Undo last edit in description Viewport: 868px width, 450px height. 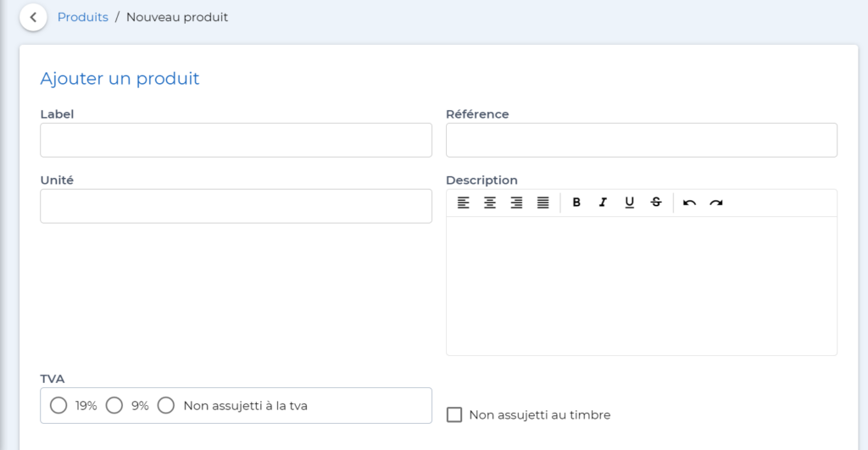point(689,203)
